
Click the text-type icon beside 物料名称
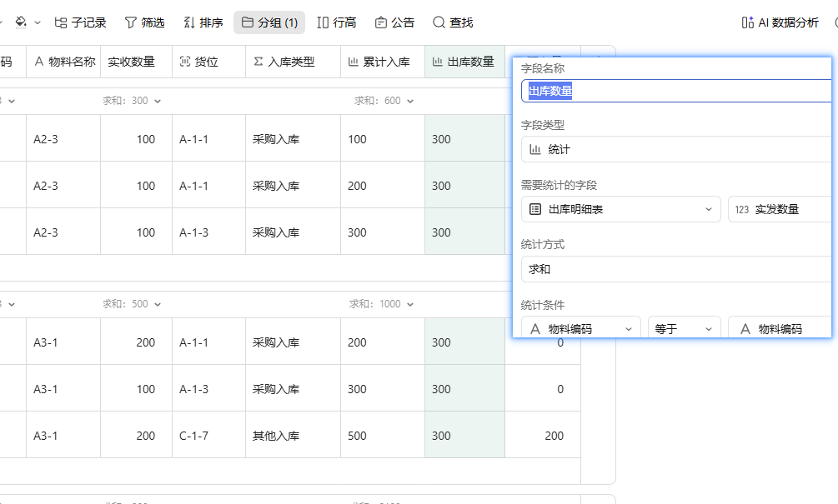pyautogui.click(x=39, y=62)
